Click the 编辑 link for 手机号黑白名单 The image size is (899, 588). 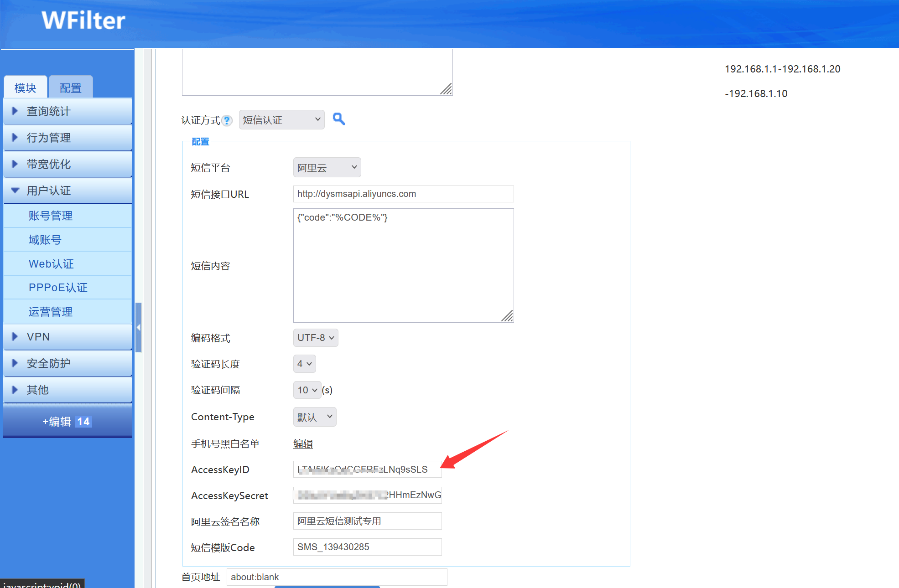(303, 444)
